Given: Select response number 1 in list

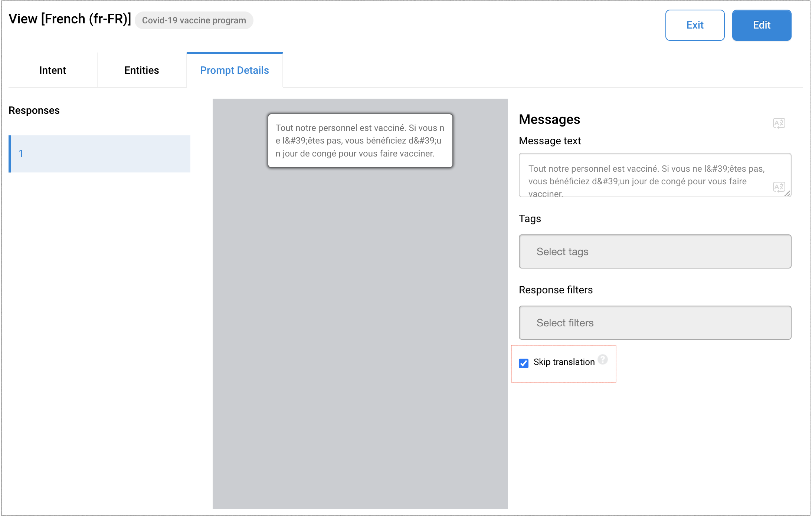Looking at the screenshot, I should point(99,154).
